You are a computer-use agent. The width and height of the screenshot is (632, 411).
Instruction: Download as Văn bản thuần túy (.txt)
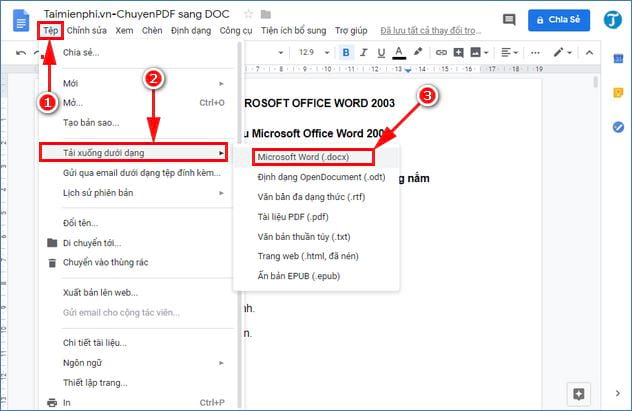coord(317,237)
